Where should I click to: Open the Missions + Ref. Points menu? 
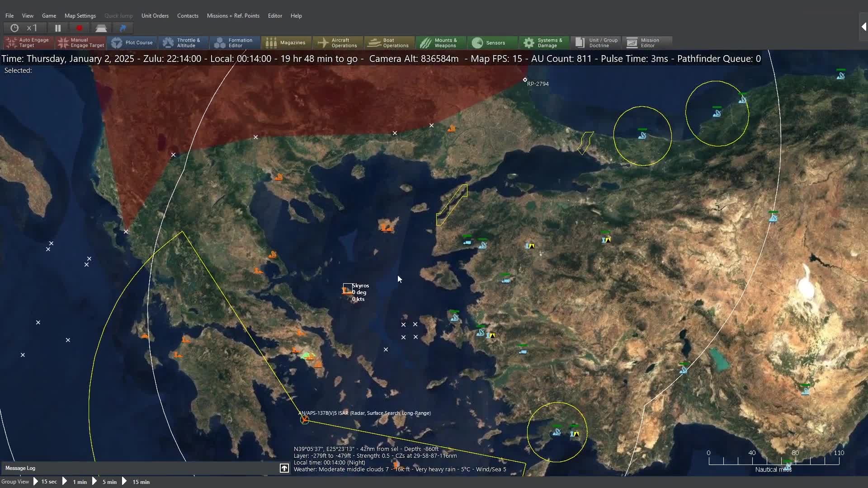click(x=233, y=15)
